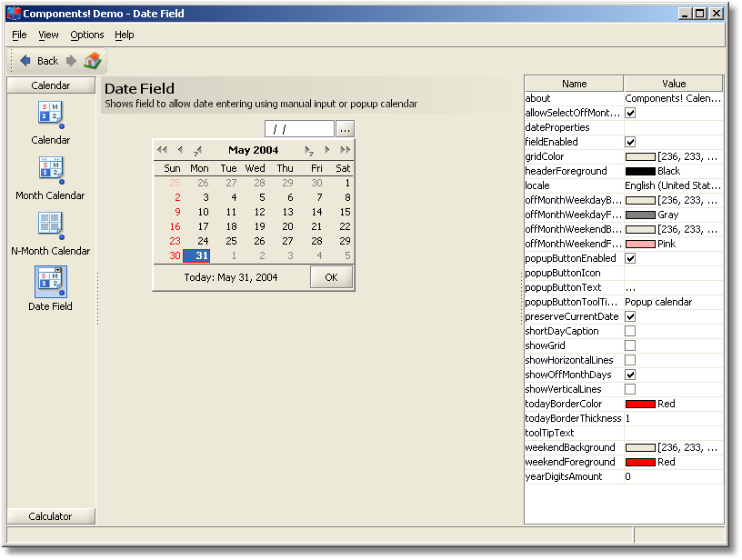Select the Month Calendar icon
742x560 pixels.
point(51,170)
